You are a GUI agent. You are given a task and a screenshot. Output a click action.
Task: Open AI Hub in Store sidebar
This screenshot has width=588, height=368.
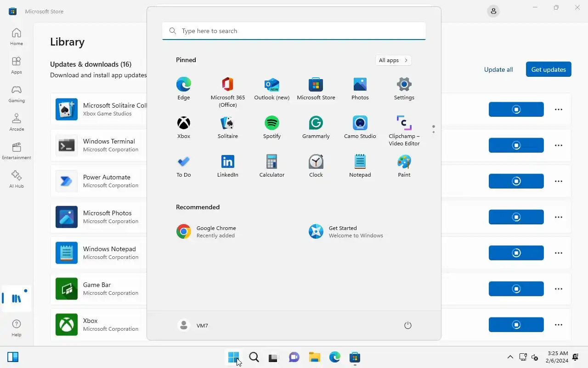pos(17,179)
